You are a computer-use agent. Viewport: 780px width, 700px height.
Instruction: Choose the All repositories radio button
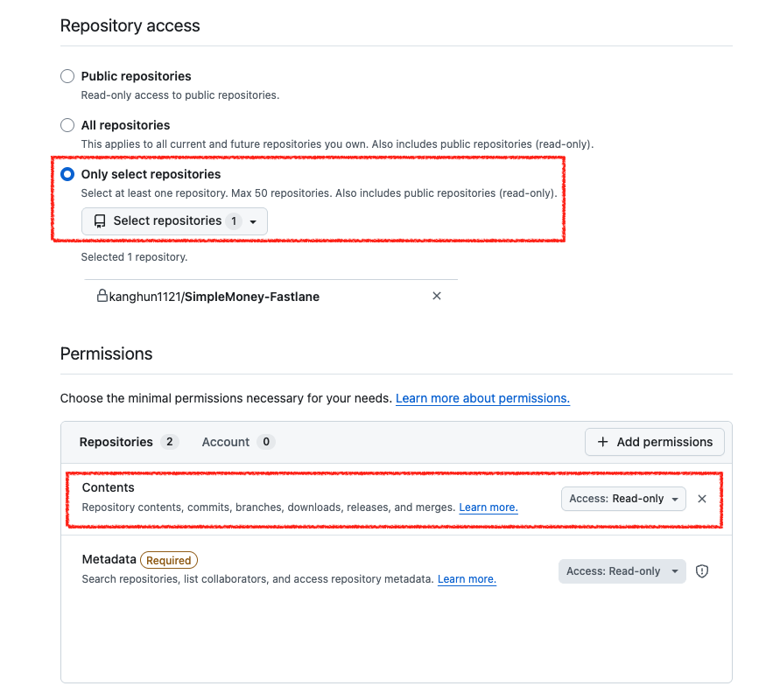[67, 125]
